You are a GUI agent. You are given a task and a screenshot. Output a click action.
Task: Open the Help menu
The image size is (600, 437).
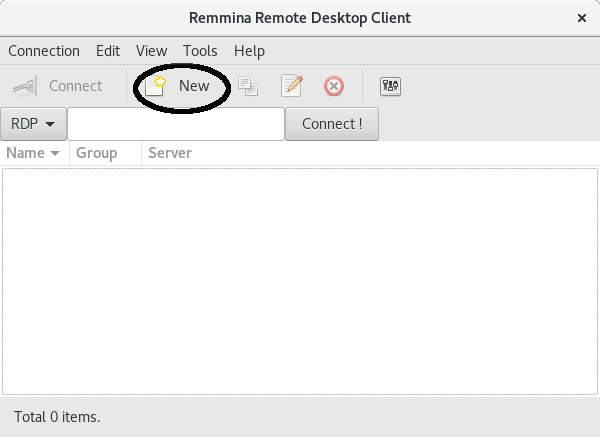tap(249, 51)
